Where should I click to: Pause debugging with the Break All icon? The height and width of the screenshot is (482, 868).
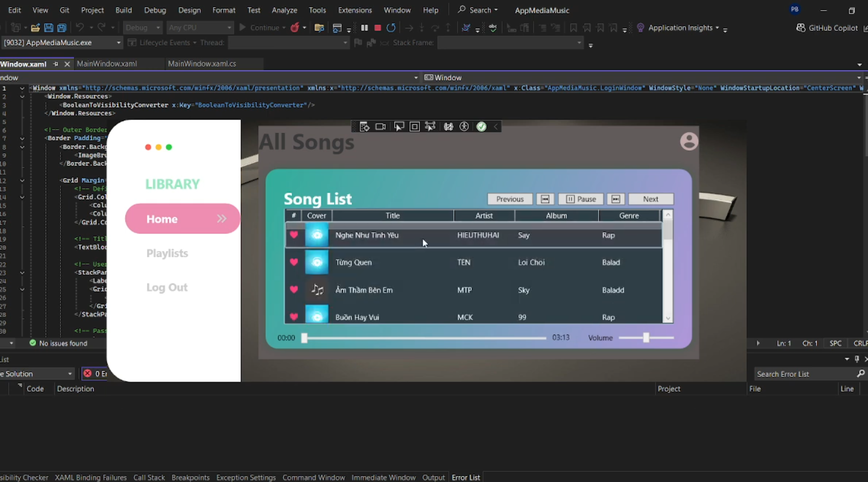tap(364, 28)
